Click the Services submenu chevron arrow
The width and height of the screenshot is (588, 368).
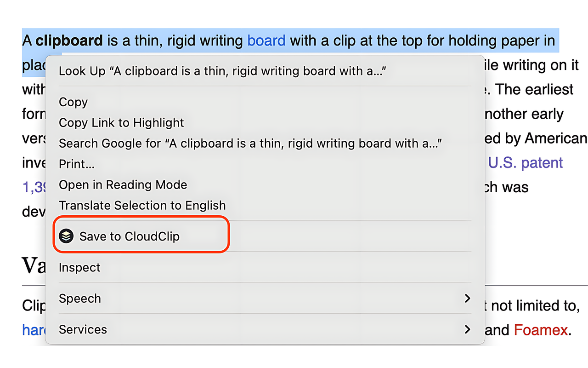pos(468,329)
